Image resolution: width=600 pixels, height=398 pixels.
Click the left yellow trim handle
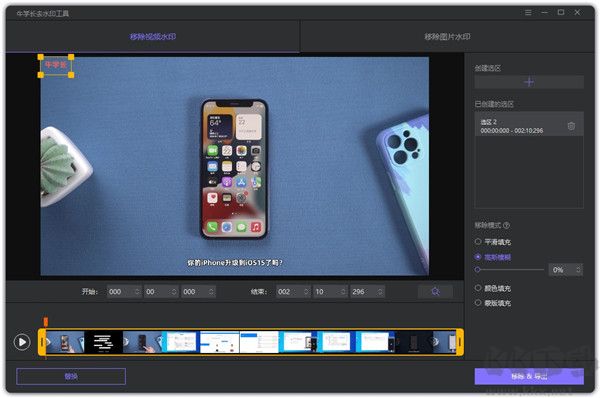tap(42, 342)
